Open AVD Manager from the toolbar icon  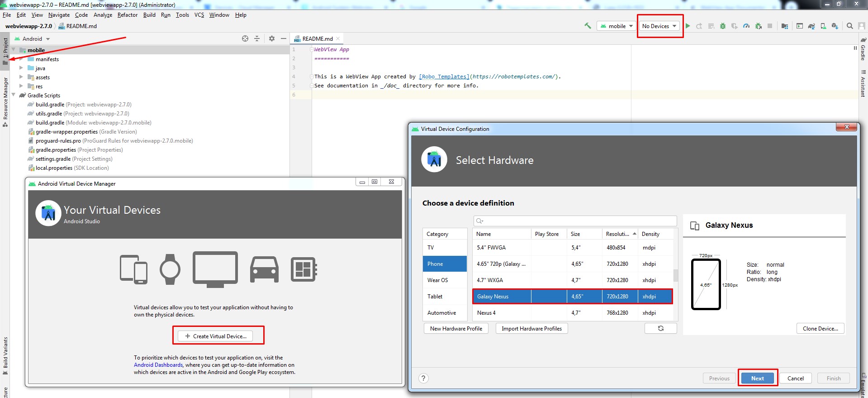click(823, 26)
